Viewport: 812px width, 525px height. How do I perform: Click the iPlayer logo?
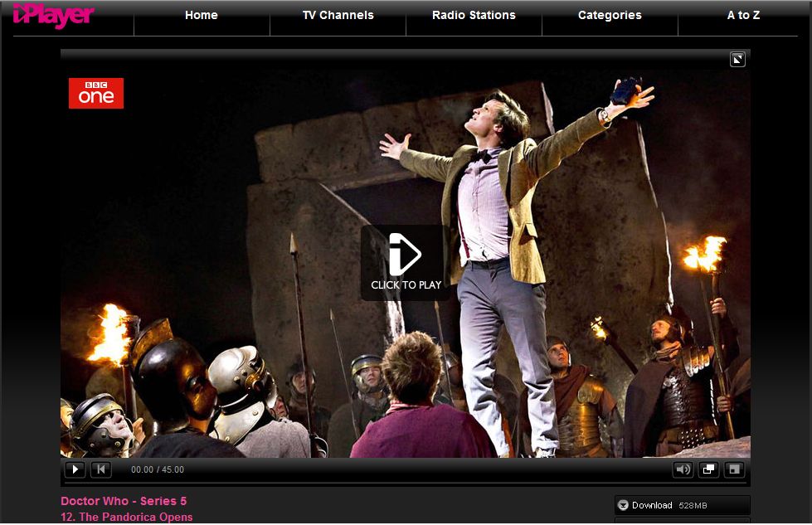(53, 15)
